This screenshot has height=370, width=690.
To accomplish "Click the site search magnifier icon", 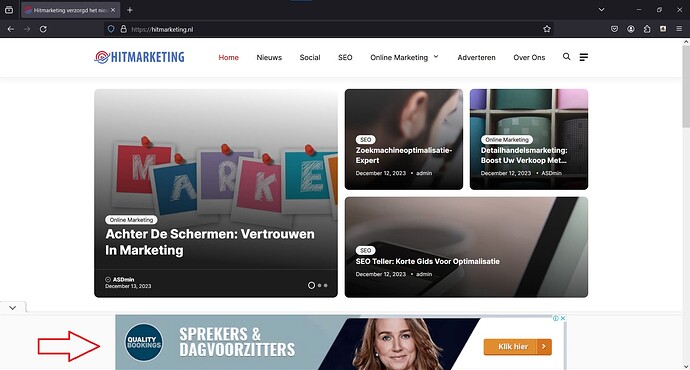I will tap(566, 57).
